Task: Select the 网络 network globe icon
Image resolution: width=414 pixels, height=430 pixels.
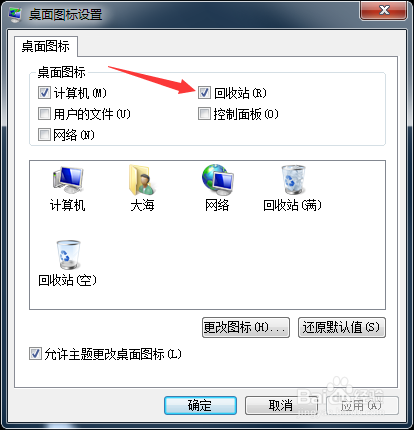Action: (218, 180)
